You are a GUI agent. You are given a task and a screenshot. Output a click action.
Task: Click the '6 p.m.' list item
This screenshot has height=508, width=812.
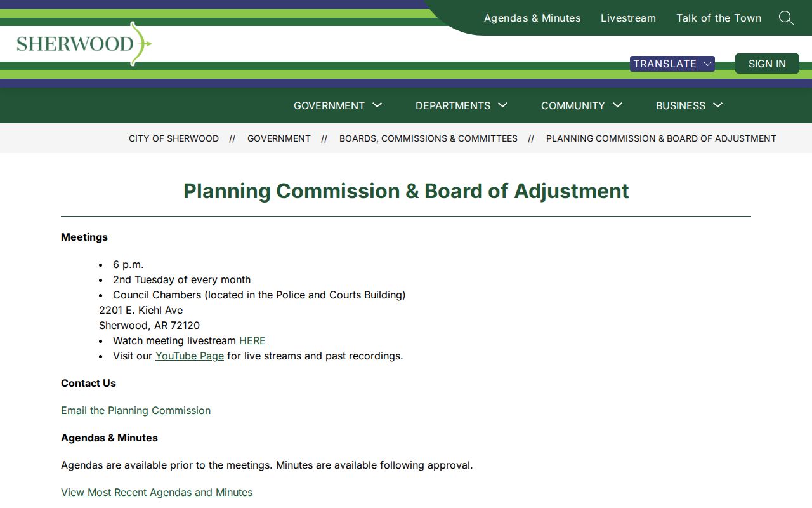point(128,264)
